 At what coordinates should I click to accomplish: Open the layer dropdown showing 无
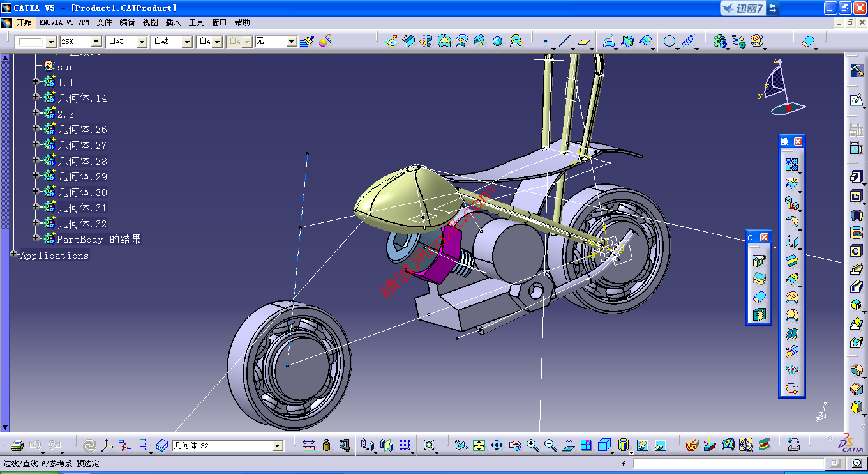point(291,42)
